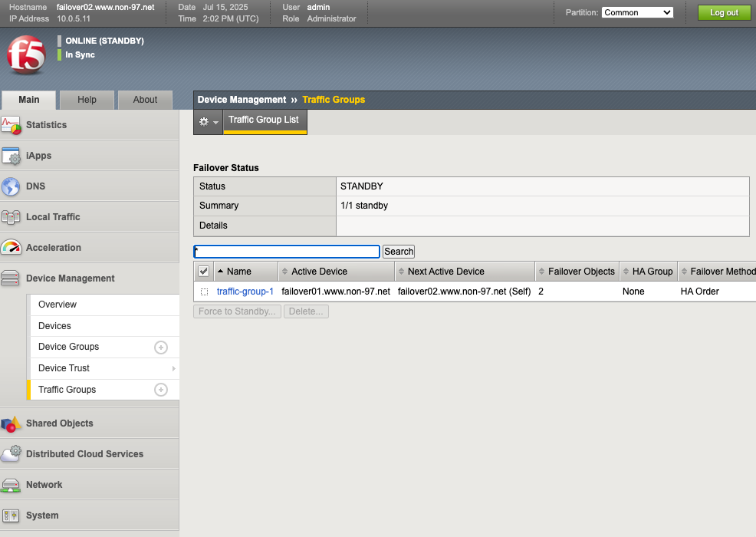This screenshot has width=756, height=537.
Task: Click the hostname failover02.www.non-97.net in header
Action: click(x=106, y=7)
